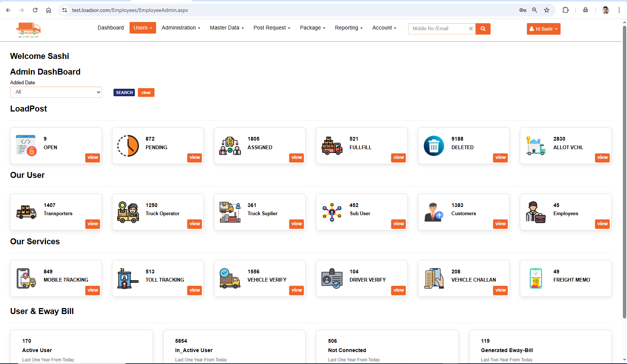Click the Driver Verify ID card icon
Viewport: 627px width, 364px height.
pyautogui.click(x=332, y=278)
